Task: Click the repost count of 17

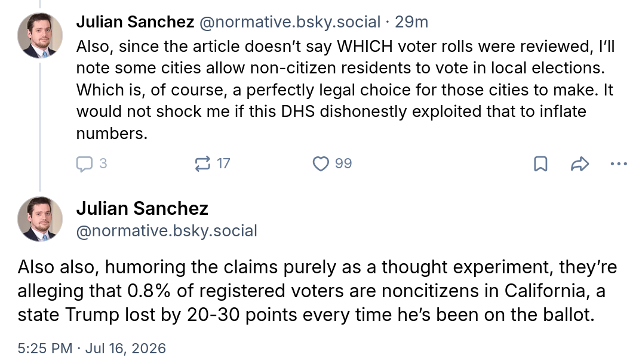Action: pyautogui.click(x=223, y=164)
